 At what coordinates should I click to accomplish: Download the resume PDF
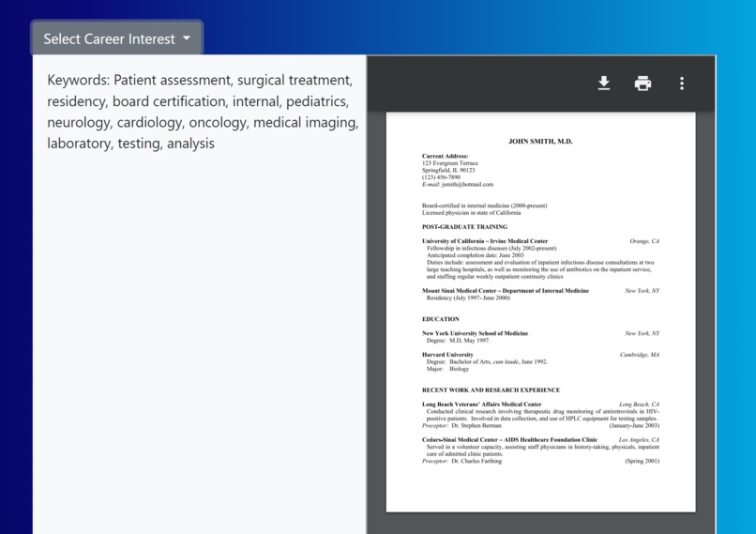point(604,84)
